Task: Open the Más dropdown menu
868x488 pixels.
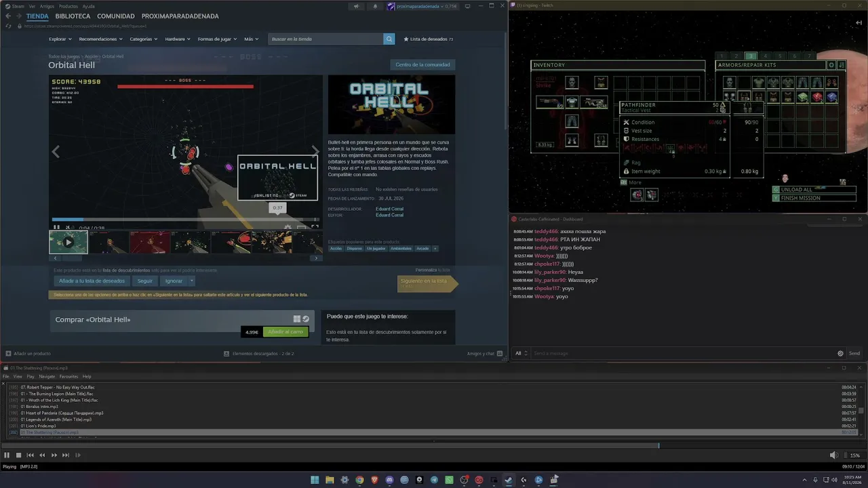Action: click(x=252, y=39)
